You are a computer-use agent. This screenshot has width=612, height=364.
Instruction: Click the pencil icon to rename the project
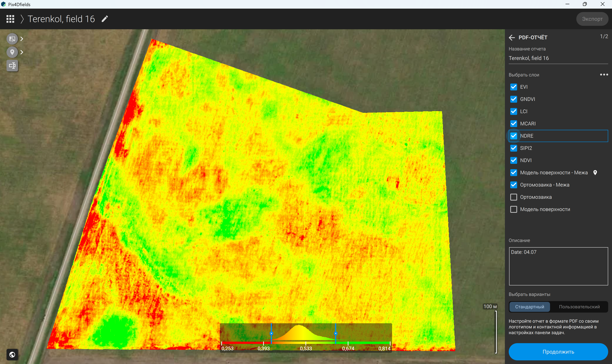(x=105, y=19)
